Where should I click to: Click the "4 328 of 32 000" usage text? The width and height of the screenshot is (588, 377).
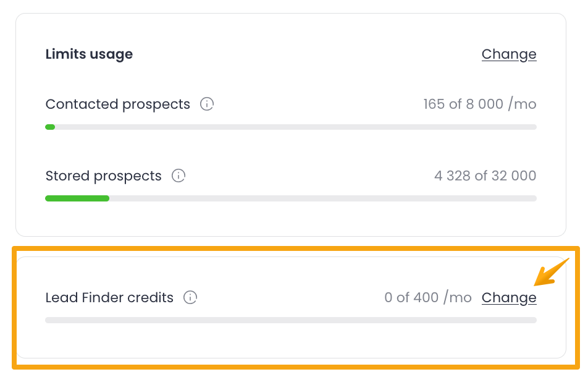[485, 176]
